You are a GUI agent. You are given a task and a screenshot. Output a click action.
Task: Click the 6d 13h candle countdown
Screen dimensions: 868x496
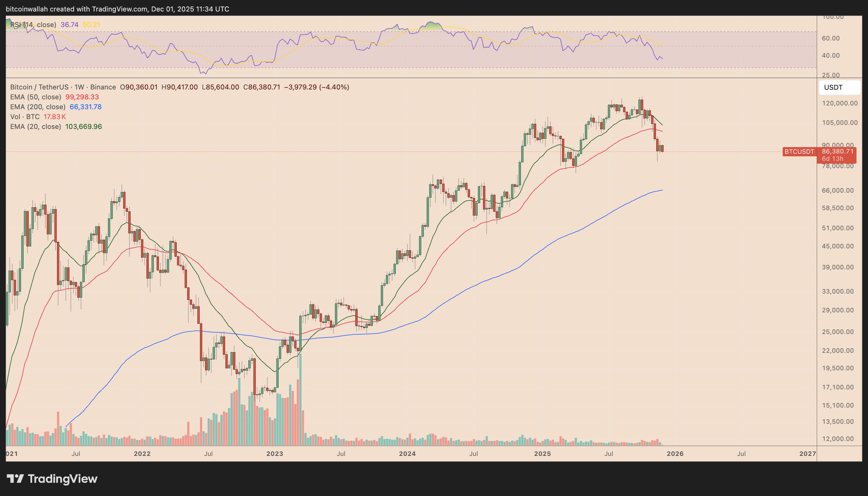pos(832,159)
